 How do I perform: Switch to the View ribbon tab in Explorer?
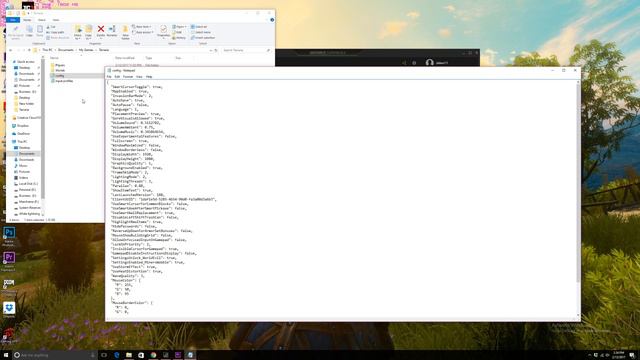tap(56, 20)
